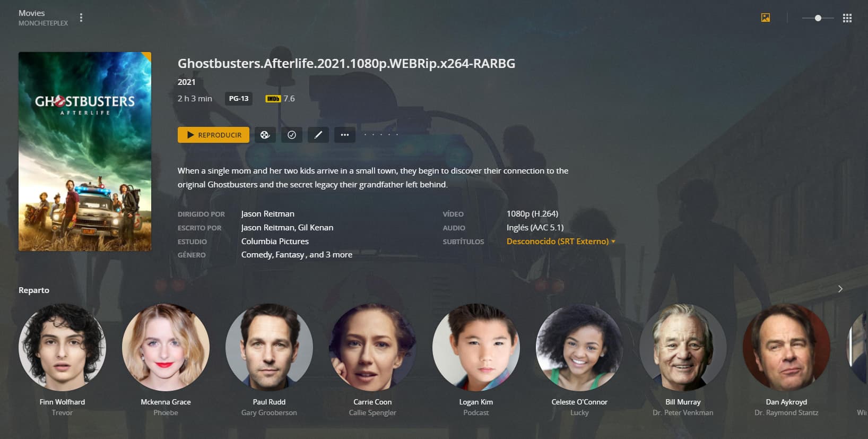Switch to grid view layout
Screen dimensions: 868x439
(x=847, y=18)
